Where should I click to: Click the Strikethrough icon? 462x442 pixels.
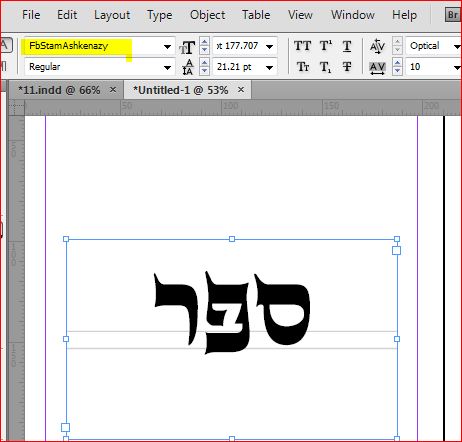click(x=347, y=67)
